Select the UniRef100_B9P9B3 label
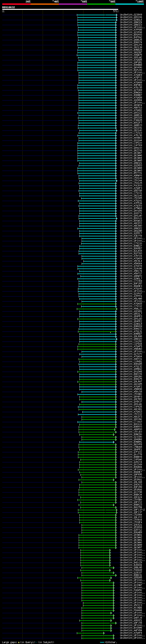 tap(131, 85)
